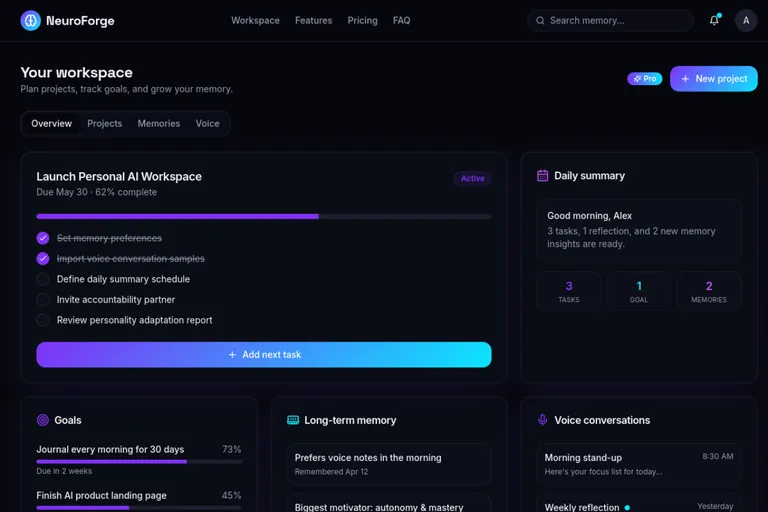Switch to the Projects tab
768x512 pixels.
click(104, 123)
